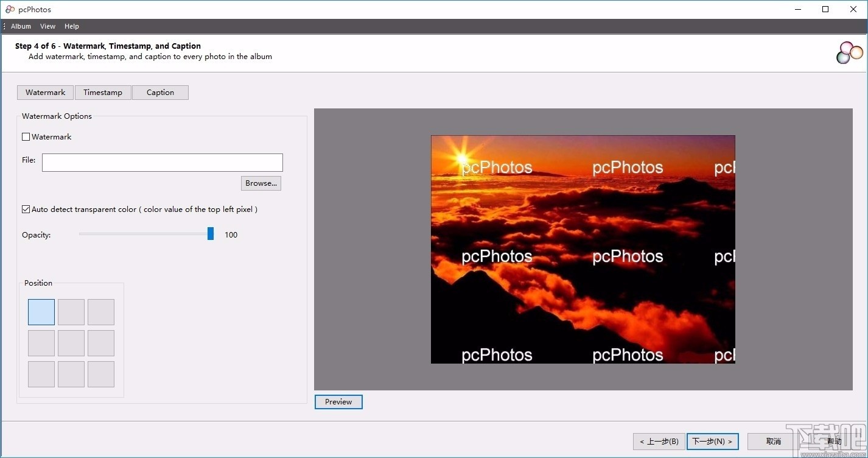Image resolution: width=868 pixels, height=458 pixels.
Task: Switch to the Watermark tab
Action: (46, 93)
